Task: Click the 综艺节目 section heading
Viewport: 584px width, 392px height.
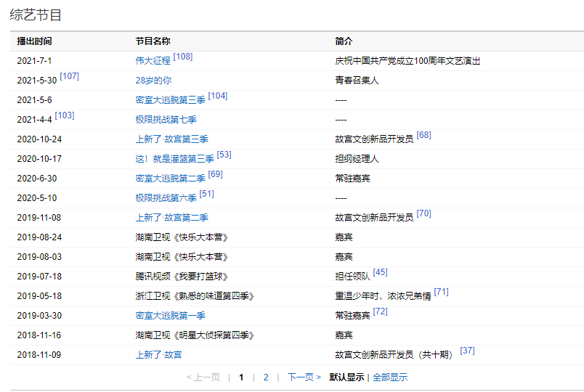Action: [x=36, y=15]
